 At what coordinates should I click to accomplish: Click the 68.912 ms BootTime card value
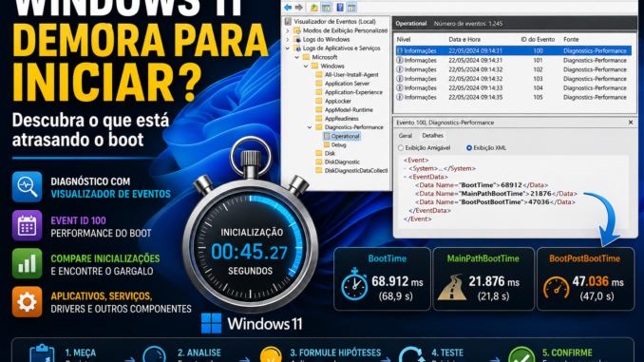(x=397, y=281)
